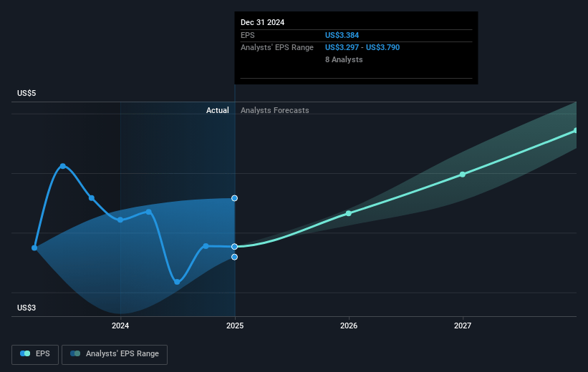Click the Analysts' EPS Range legend swatch
Viewport: 588px width, 372px height.
75,353
